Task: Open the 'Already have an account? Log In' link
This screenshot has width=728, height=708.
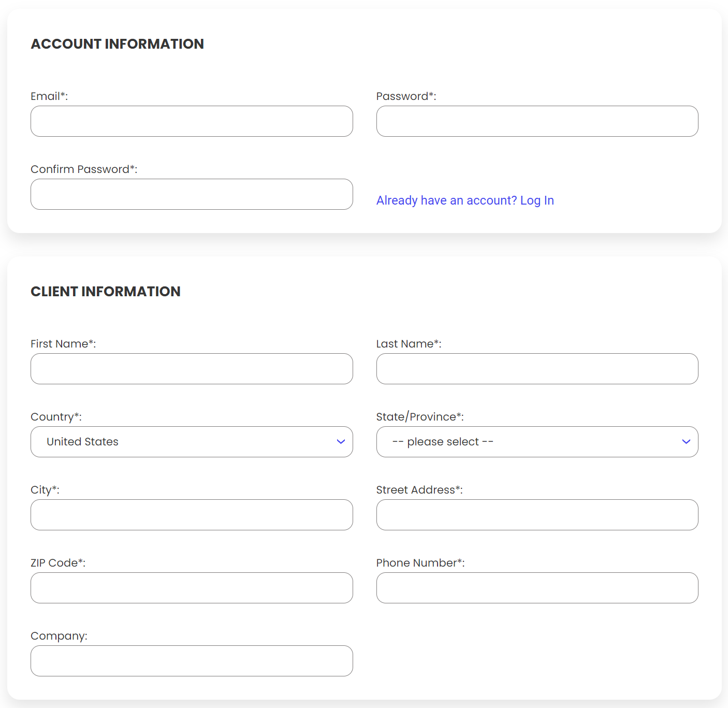Action: coord(465,200)
